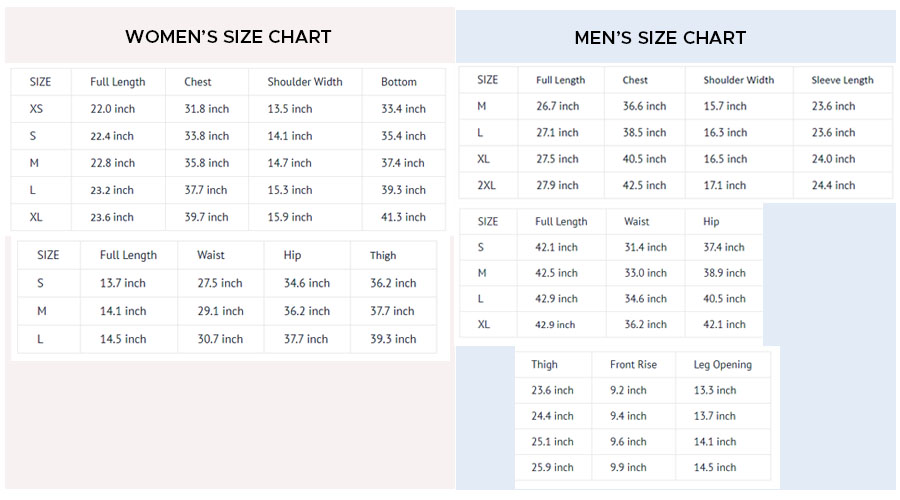
Task: Click the 30.7 inch waist value
Action: click(x=220, y=339)
